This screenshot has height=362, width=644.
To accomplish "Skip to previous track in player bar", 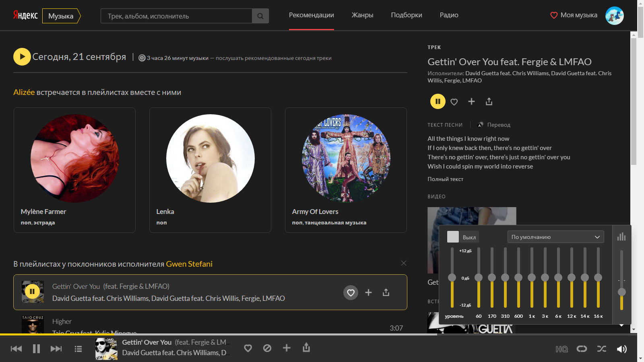I will coord(16,349).
